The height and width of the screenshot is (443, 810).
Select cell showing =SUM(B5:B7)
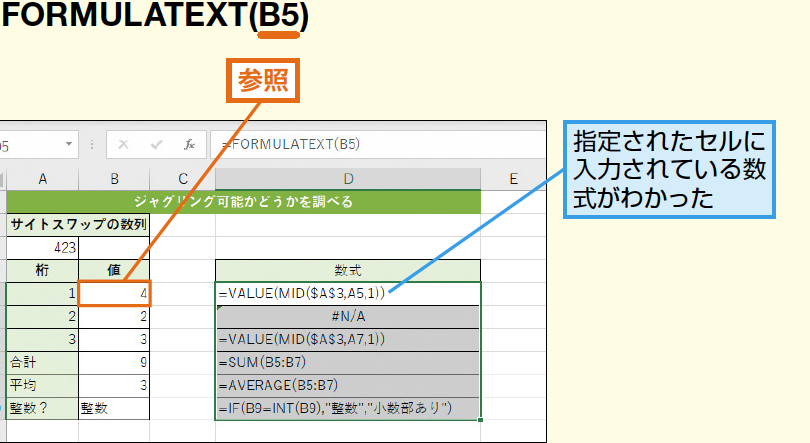pos(348,362)
